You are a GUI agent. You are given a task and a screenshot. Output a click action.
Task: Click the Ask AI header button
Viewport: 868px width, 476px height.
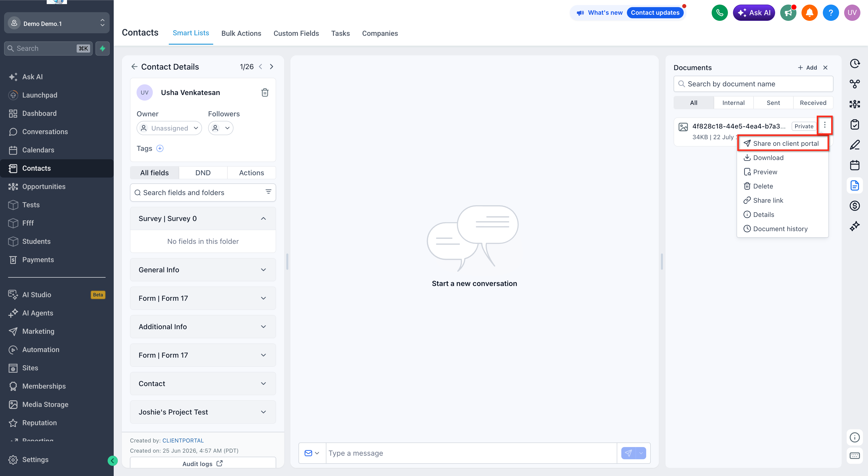click(x=754, y=13)
